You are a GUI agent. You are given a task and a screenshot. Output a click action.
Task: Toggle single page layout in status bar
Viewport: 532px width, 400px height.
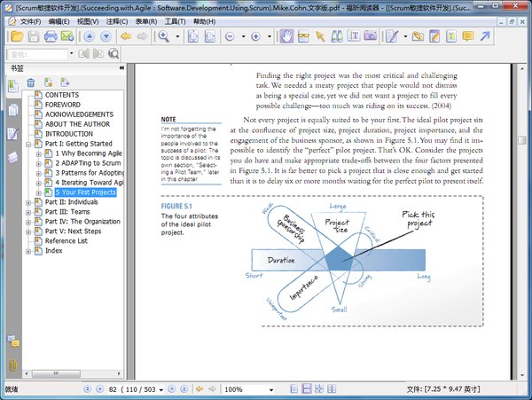pos(294,388)
